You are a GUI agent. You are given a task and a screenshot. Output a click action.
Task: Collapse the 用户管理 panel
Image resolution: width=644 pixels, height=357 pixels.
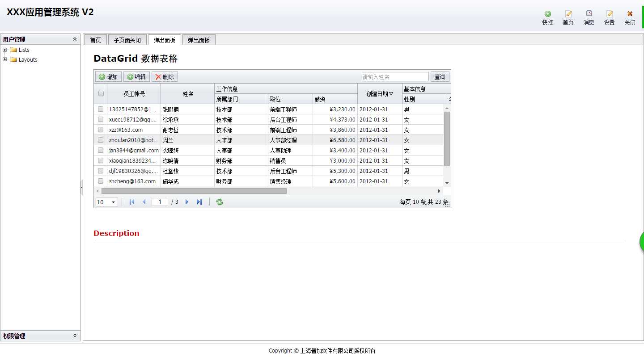75,39
